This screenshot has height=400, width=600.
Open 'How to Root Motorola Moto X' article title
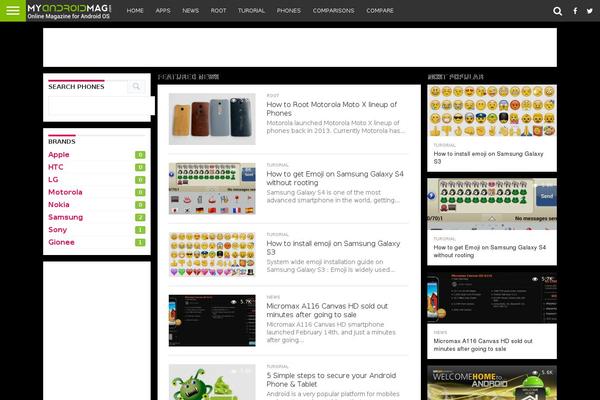coord(331,109)
